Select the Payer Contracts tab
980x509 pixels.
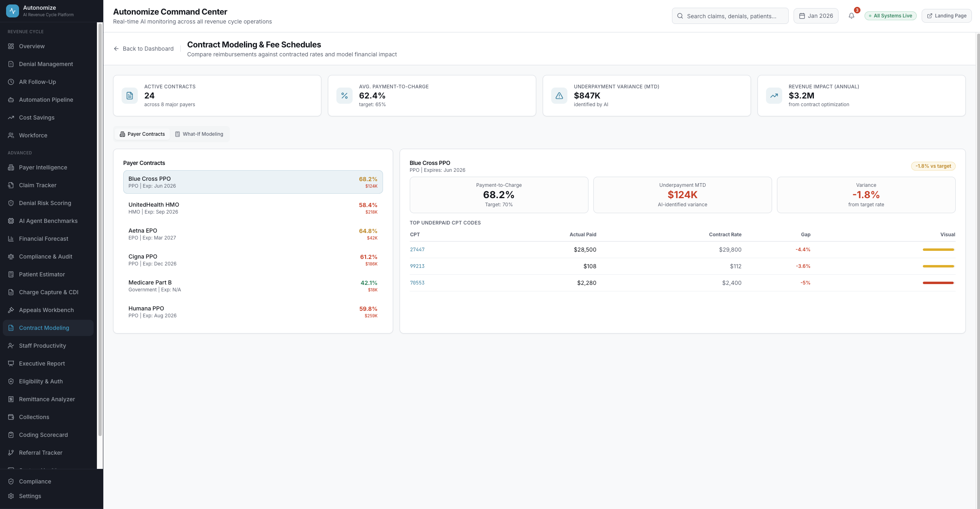click(142, 134)
